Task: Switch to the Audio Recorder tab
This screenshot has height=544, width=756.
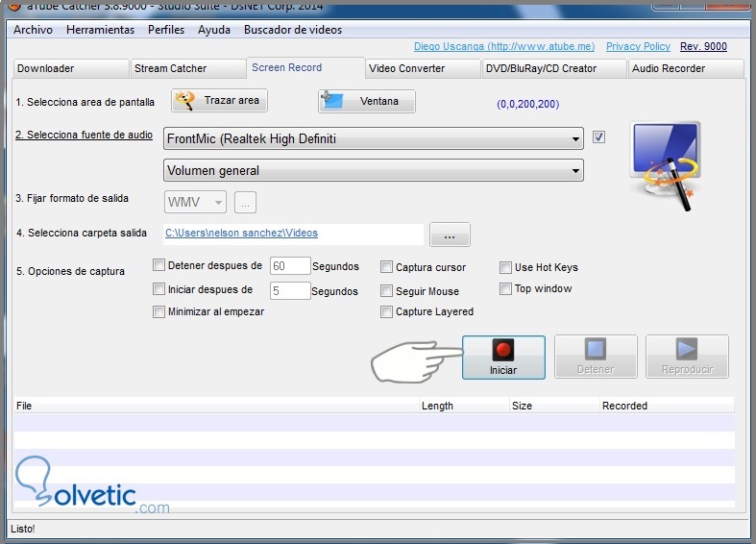Action: [x=686, y=68]
